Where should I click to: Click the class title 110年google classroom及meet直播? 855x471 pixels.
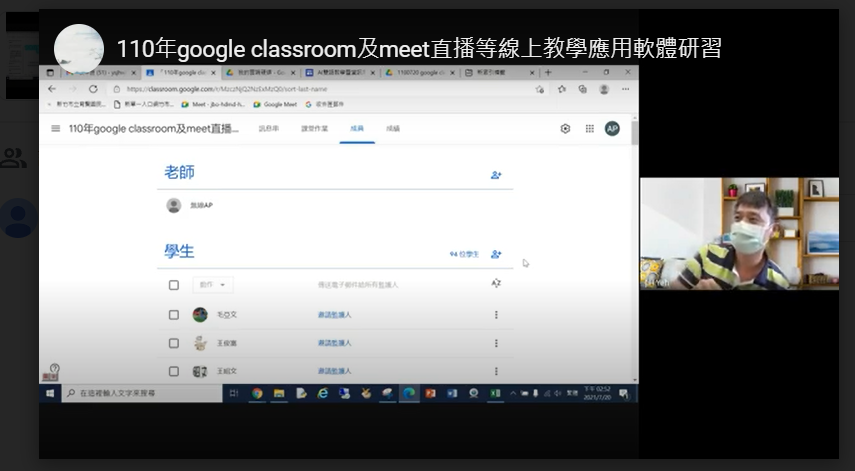pos(154,129)
